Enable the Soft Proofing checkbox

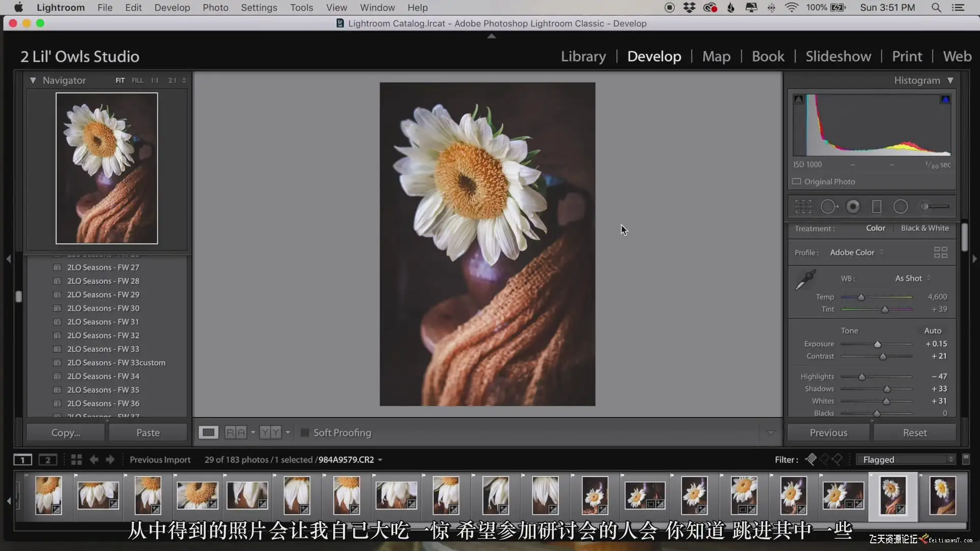tap(305, 433)
